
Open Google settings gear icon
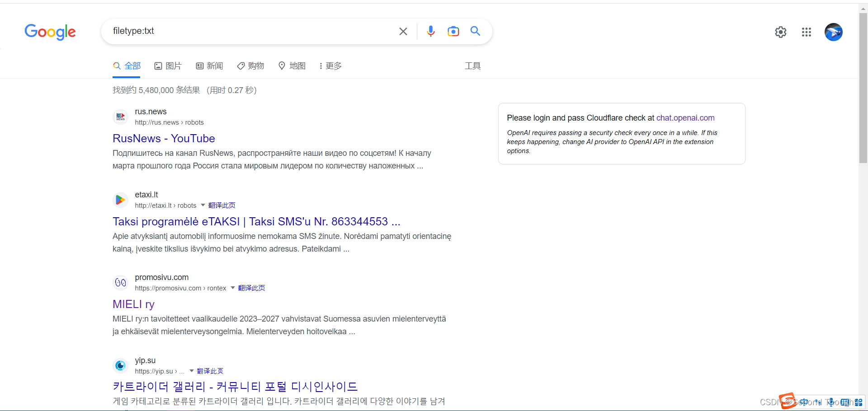click(x=781, y=32)
